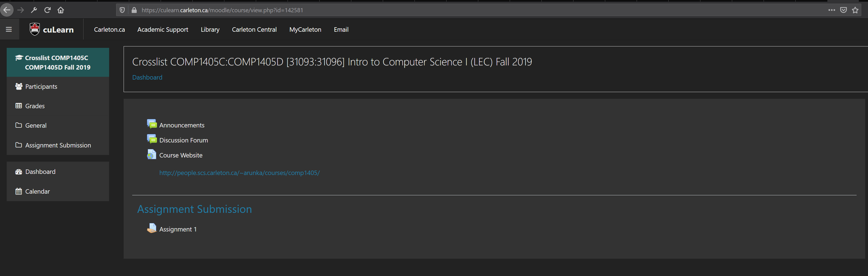Click the General folder icon

(19, 125)
